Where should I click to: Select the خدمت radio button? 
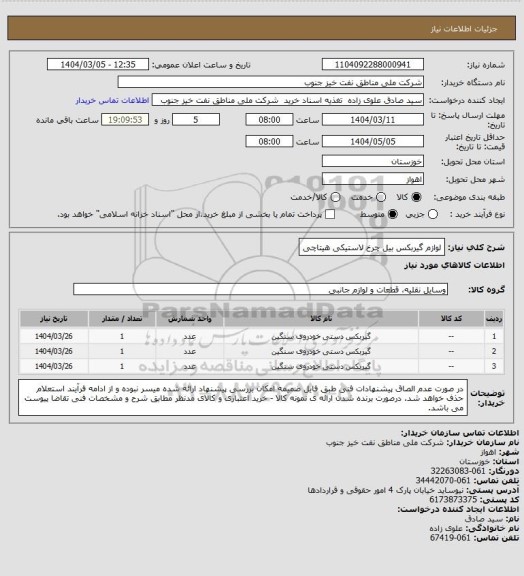pyautogui.click(x=381, y=197)
